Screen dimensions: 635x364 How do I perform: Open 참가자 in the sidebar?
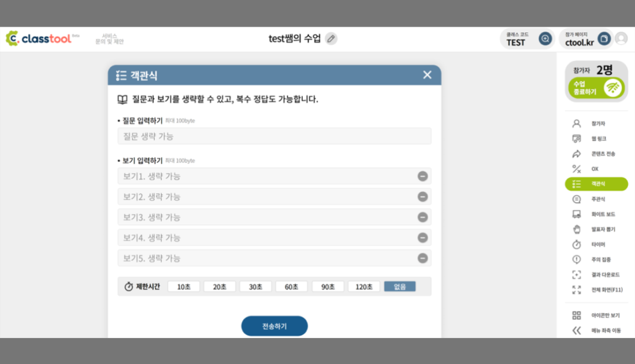tap(596, 123)
